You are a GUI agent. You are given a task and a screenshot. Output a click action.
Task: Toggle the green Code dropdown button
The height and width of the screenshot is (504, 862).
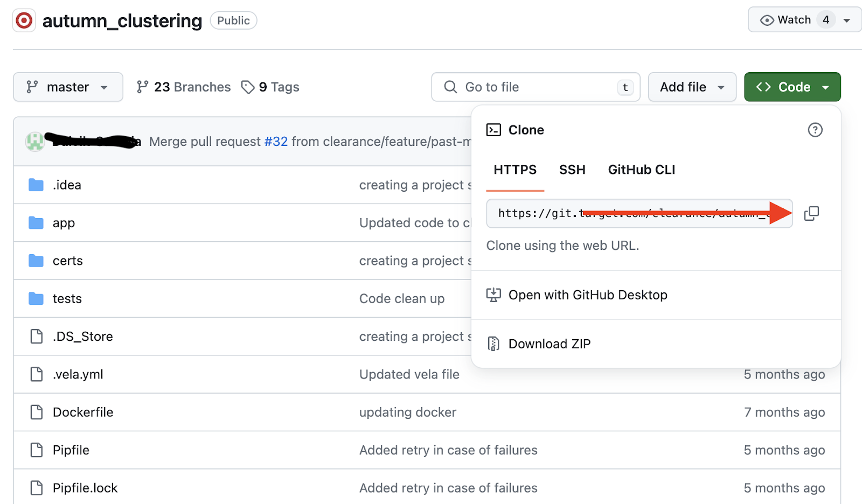pos(792,87)
